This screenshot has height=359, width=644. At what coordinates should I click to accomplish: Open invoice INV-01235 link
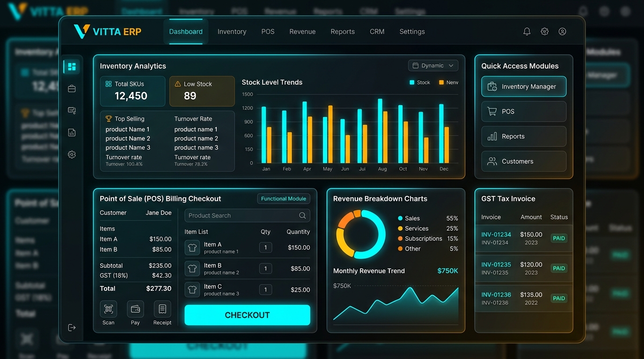click(496, 264)
